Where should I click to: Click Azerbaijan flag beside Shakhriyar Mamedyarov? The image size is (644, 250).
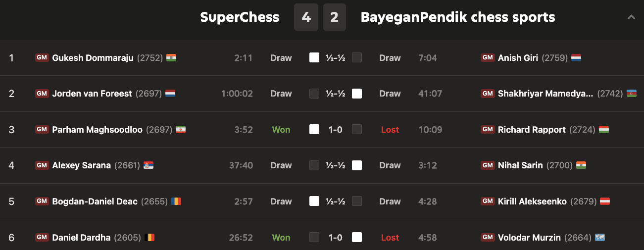click(632, 94)
